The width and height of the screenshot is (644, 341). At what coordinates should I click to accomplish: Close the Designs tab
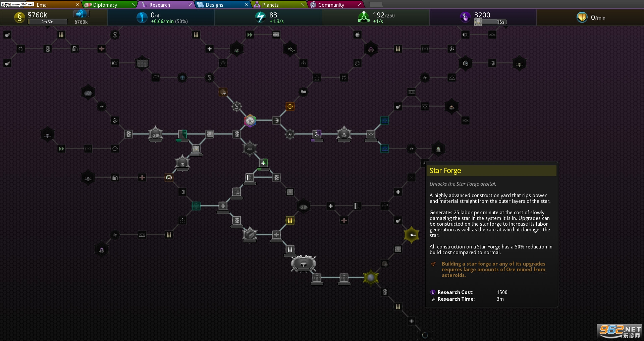click(x=247, y=5)
